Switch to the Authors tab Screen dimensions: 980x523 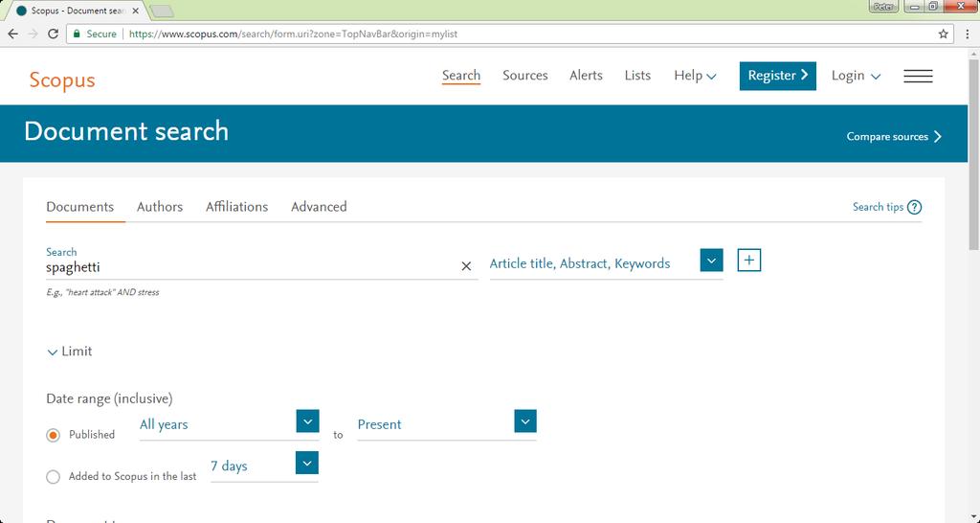coord(160,207)
